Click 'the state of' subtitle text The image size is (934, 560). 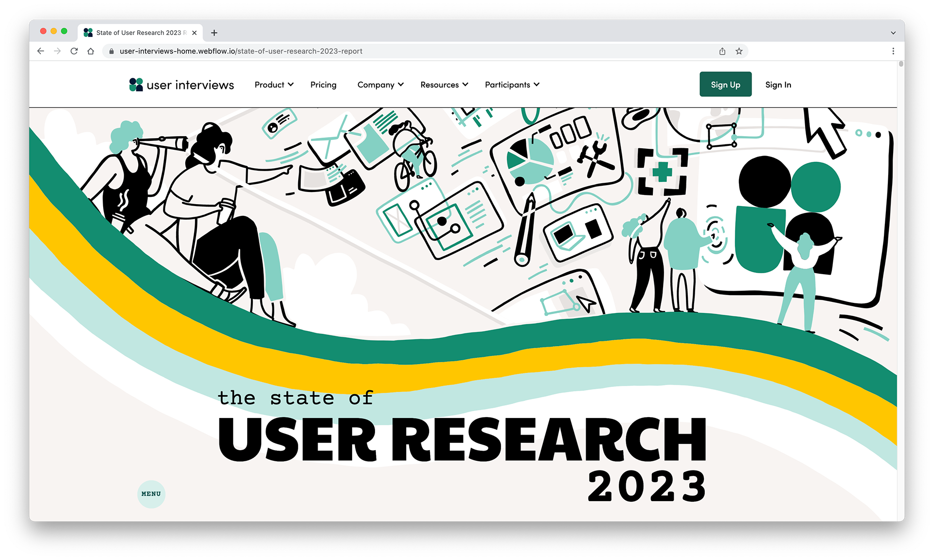(295, 398)
